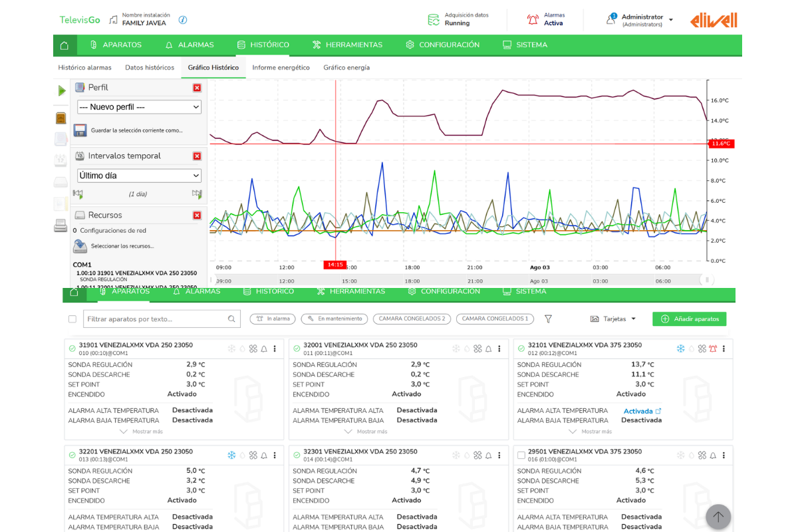Open the three-dot menu on card 32301
This screenshot has width=798, height=532.
pos(499,456)
